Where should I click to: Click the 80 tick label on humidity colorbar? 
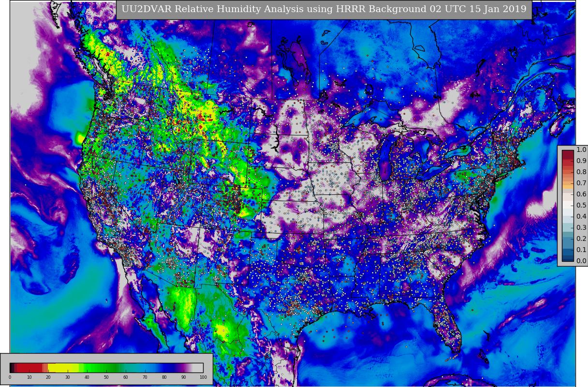[164, 377]
